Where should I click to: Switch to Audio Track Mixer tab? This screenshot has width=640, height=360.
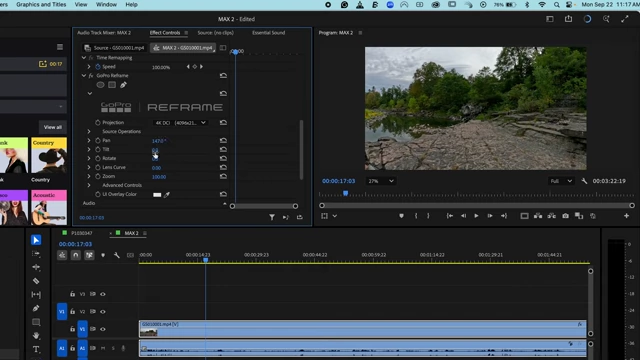[104, 33]
